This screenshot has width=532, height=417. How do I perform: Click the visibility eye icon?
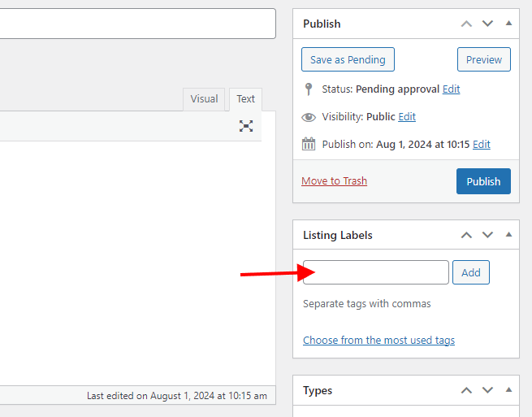pos(309,117)
